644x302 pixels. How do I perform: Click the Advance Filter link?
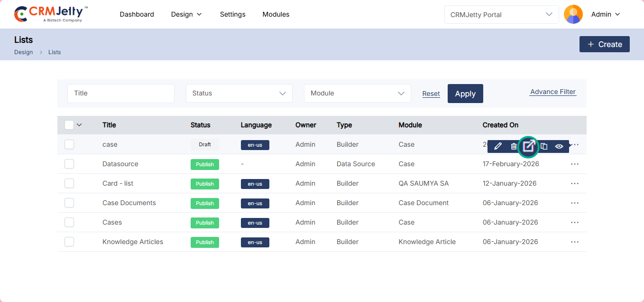[x=552, y=92]
